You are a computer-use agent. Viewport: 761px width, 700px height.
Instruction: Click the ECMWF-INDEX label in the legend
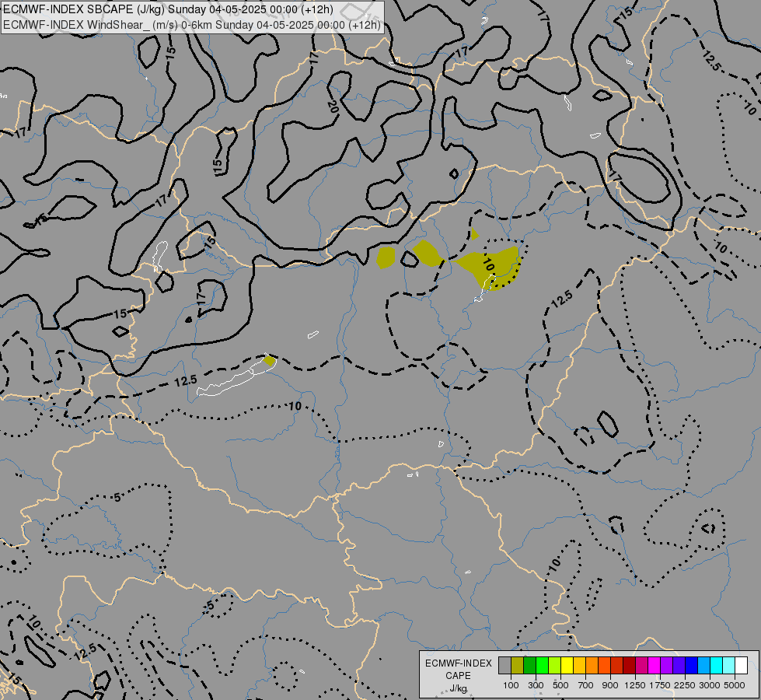(x=458, y=663)
